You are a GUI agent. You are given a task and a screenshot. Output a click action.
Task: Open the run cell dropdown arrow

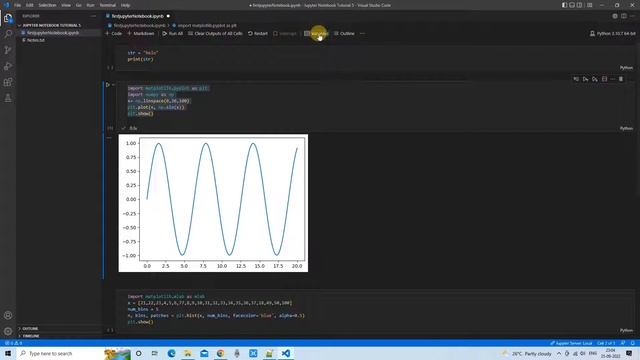(113, 85)
